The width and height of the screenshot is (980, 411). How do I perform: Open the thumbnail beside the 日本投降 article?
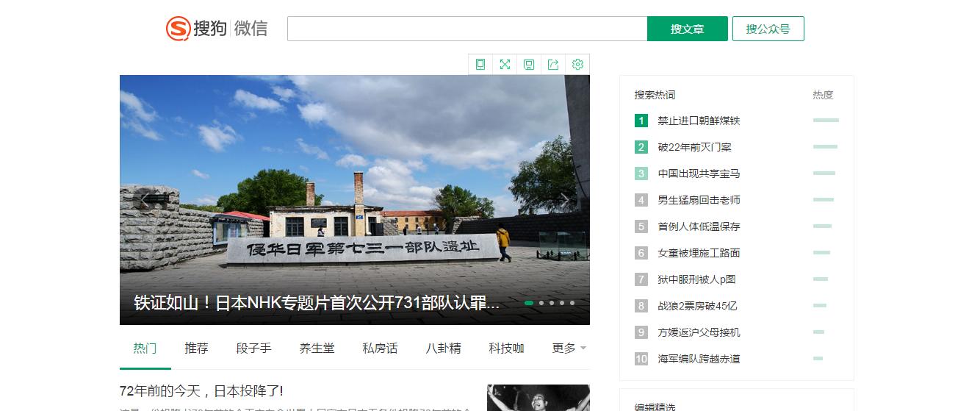538,398
